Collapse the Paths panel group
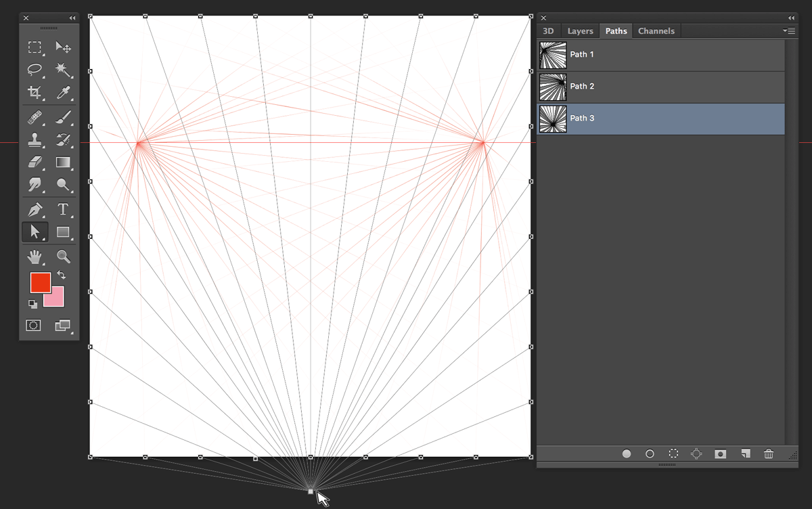This screenshot has width=812, height=509. [x=791, y=18]
